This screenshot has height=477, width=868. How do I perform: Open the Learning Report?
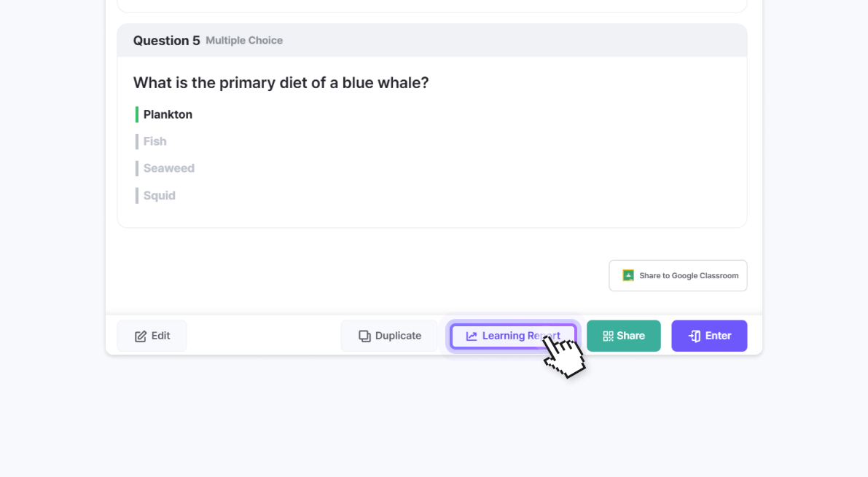(x=512, y=336)
